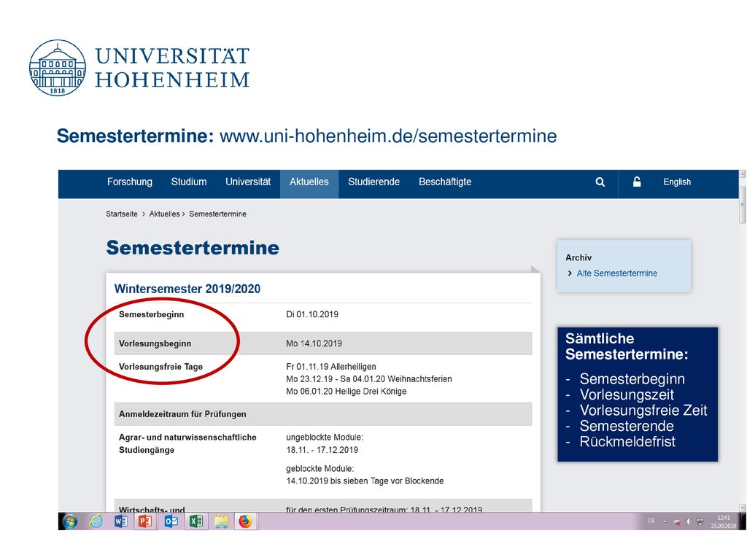Click the Sämtliche Semestertermine box heading
The width and height of the screenshot is (747, 560).
click(627, 346)
